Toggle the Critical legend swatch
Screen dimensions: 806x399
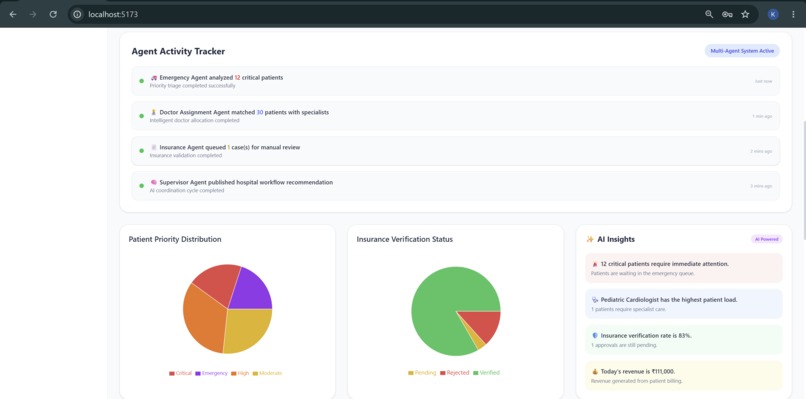(172, 373)
